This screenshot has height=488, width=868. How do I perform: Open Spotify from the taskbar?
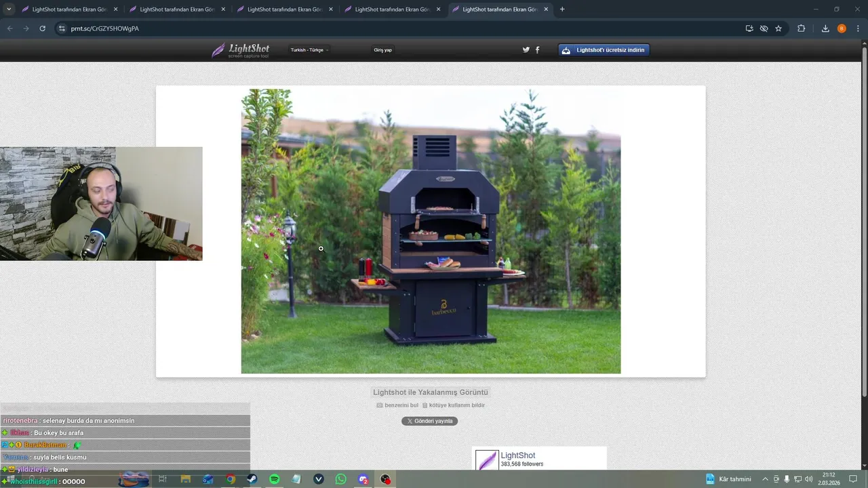274,479
